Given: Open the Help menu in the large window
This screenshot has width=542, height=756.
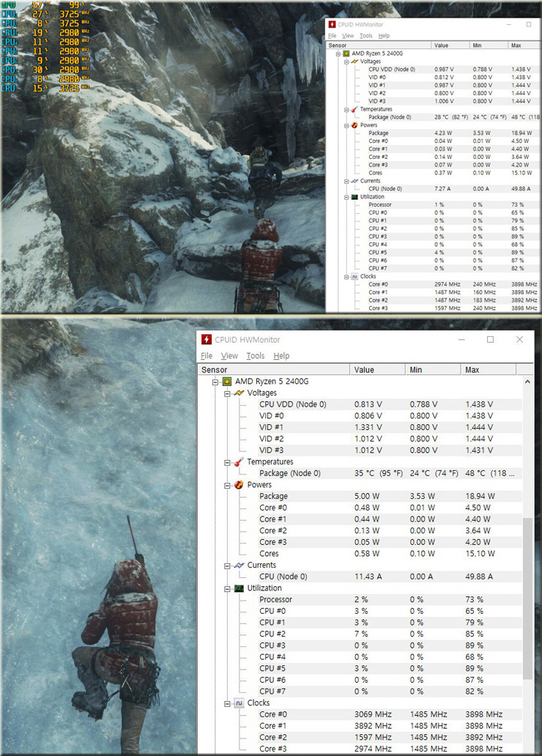Looking at the screenshot, I should pyautogui.click(x=281, y=356).
